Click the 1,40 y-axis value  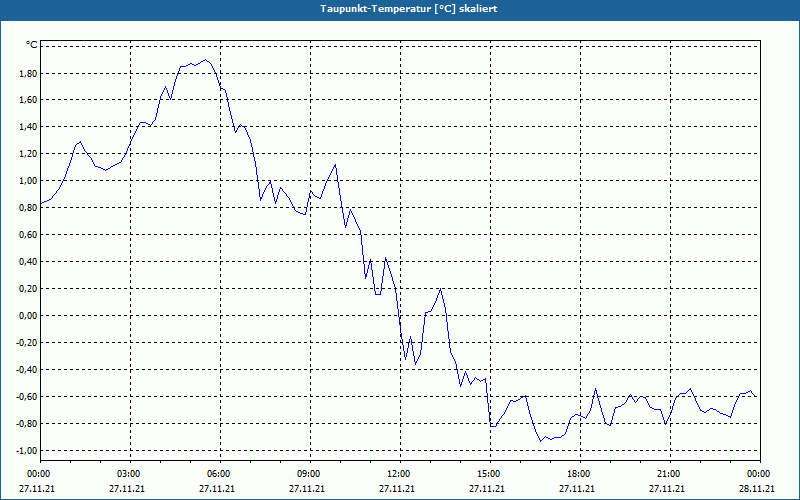(28, 127)
